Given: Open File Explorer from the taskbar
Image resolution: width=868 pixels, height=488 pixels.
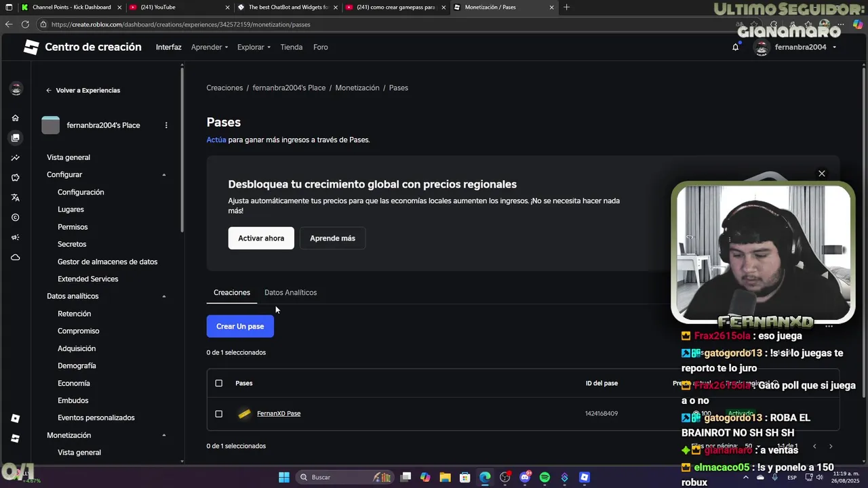Looking at the screenshot, I should pos(445,477).
